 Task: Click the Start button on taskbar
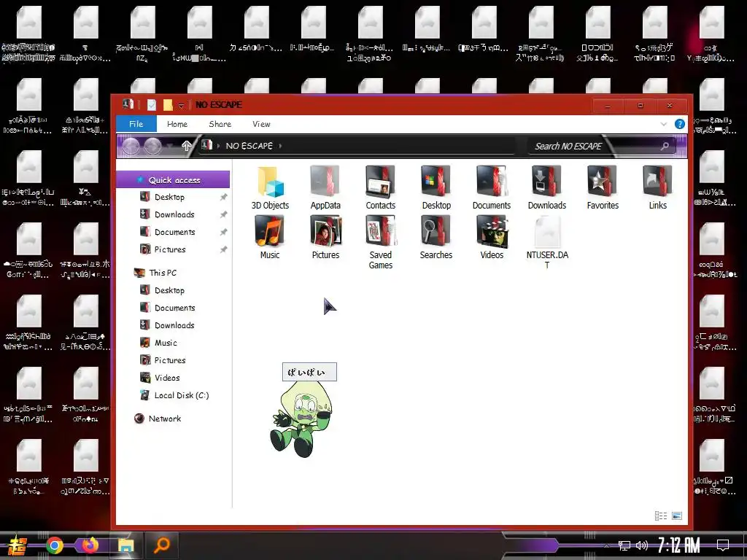tap(18, 545)
